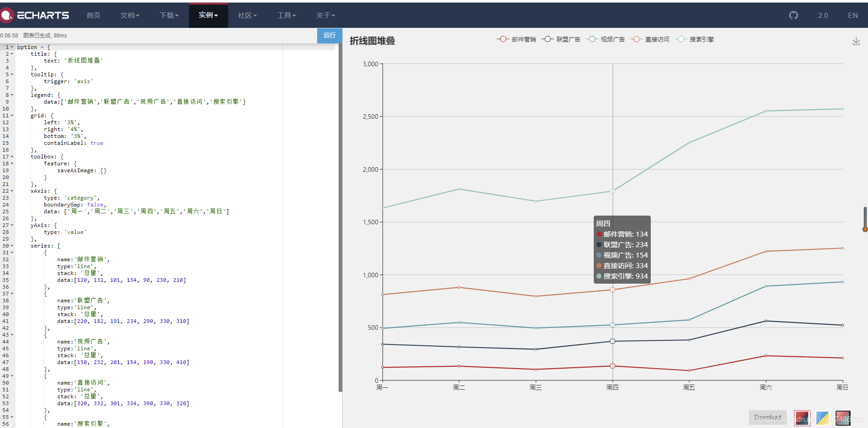Click the save-as-image download icon
The image size is (868, 428).
pos(856,41)
